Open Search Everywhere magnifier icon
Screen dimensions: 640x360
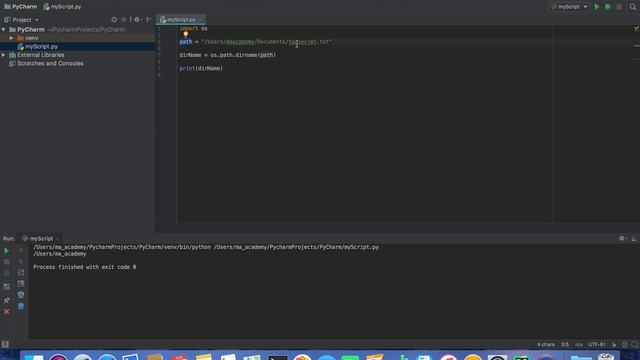pyautogui.click(x=633, y=7)
